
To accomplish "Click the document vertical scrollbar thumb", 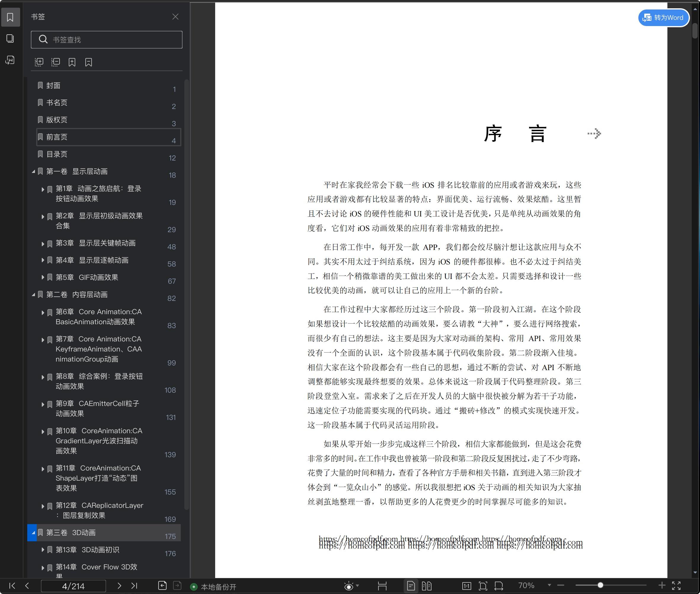I will click(695, 30).
